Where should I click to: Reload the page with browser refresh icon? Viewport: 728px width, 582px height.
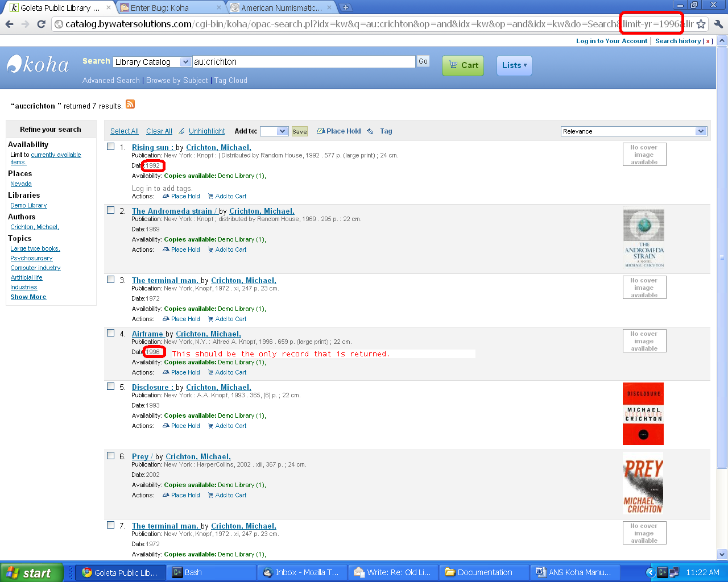pos(41,24)
